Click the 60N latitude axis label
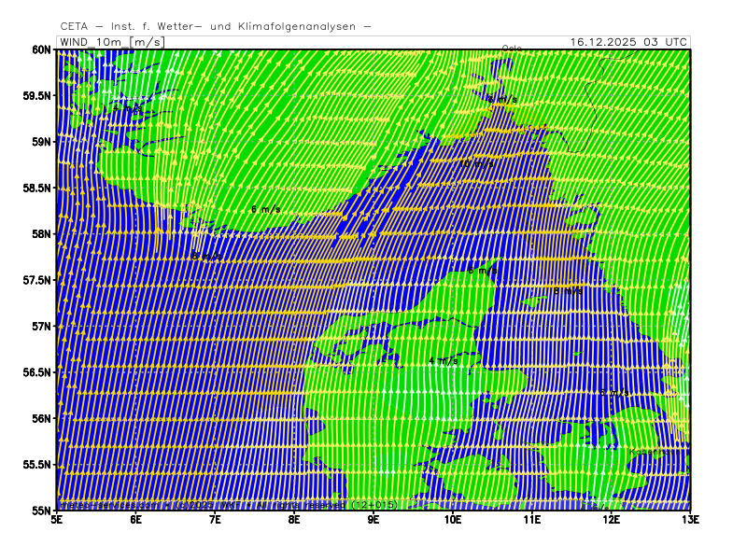 [x=39, y=49]
